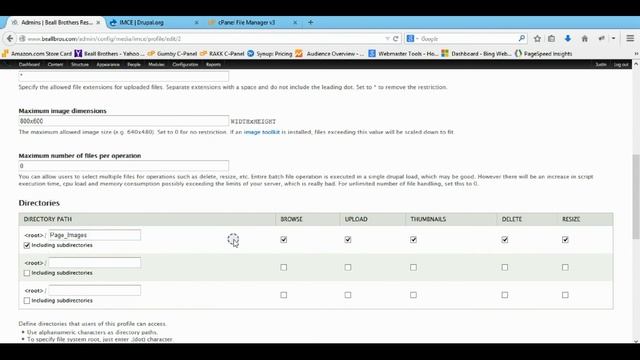Open the Appearance admin menu item

pyautogui.click(x=108, y=64)
